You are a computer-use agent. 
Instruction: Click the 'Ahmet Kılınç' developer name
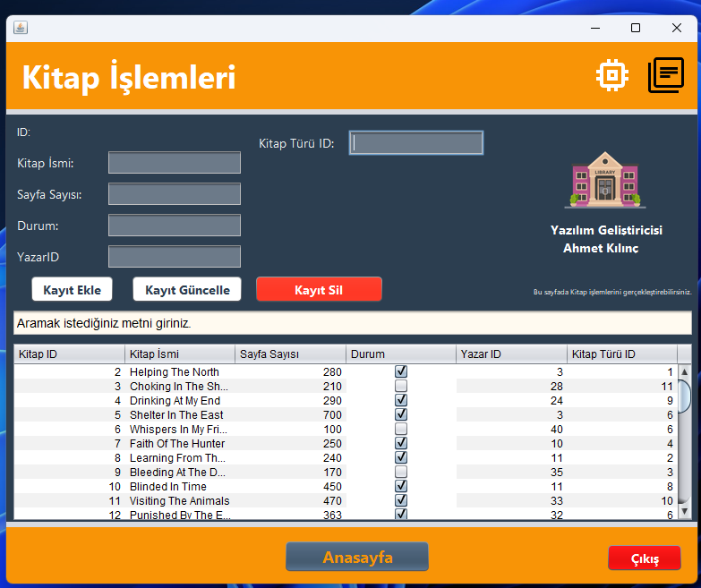tap(601, 248)
